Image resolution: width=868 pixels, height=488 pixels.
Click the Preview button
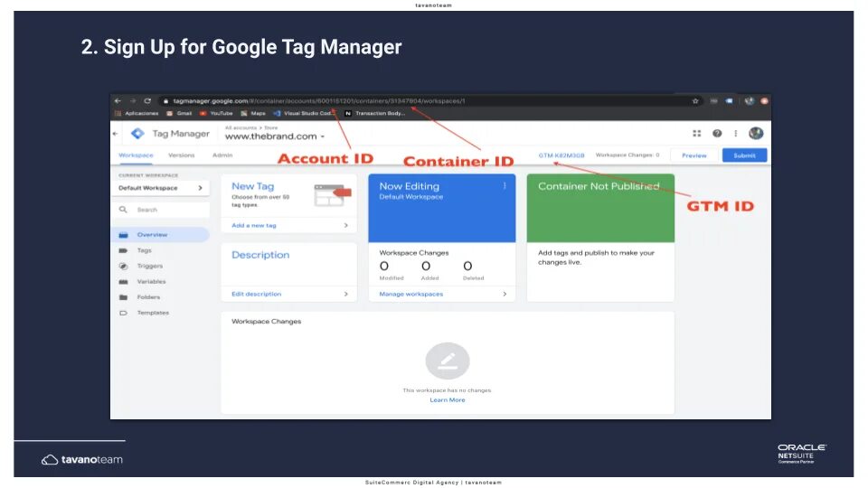point(693,155)
